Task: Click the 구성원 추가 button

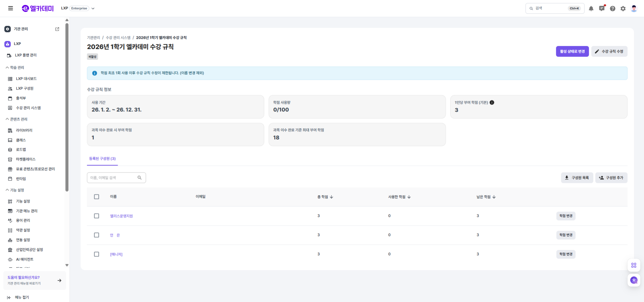Action: 611,178
